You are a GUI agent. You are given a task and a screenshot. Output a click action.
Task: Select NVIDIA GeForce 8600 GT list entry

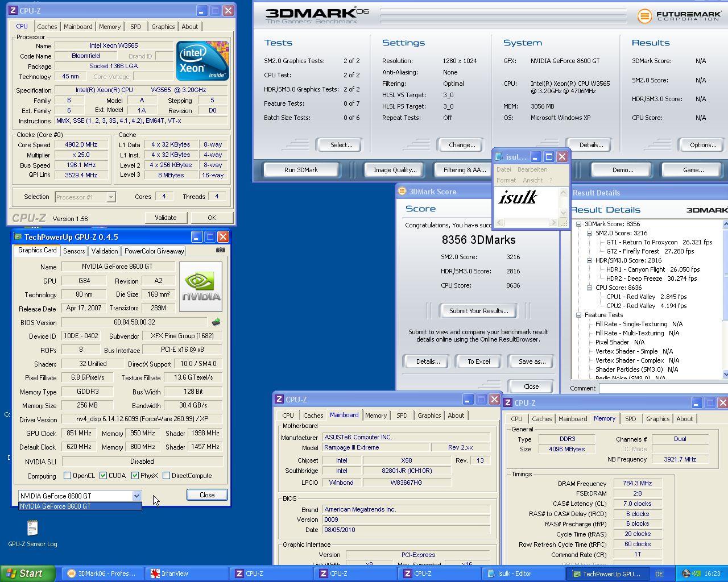point(80,506)
